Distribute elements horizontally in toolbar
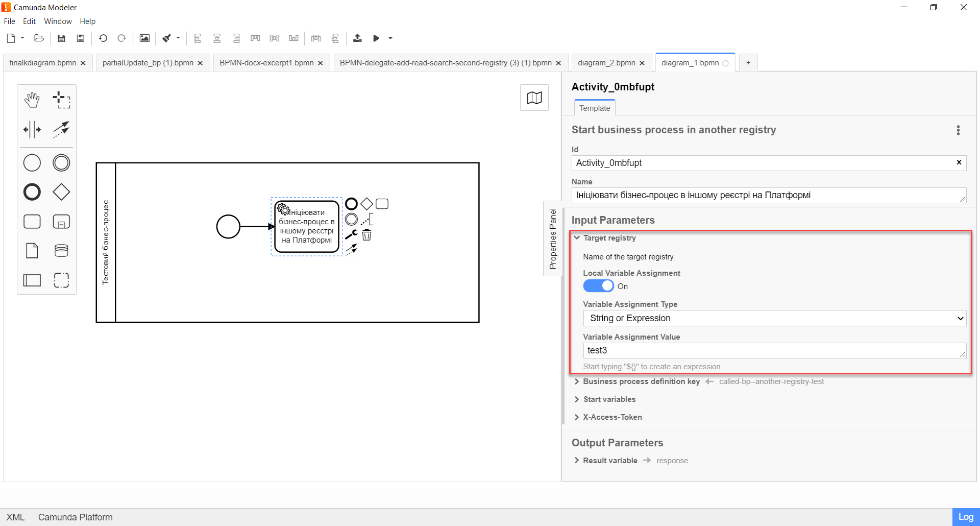Image resolution: width=980 pixels, height=526 pixels. 316,38
